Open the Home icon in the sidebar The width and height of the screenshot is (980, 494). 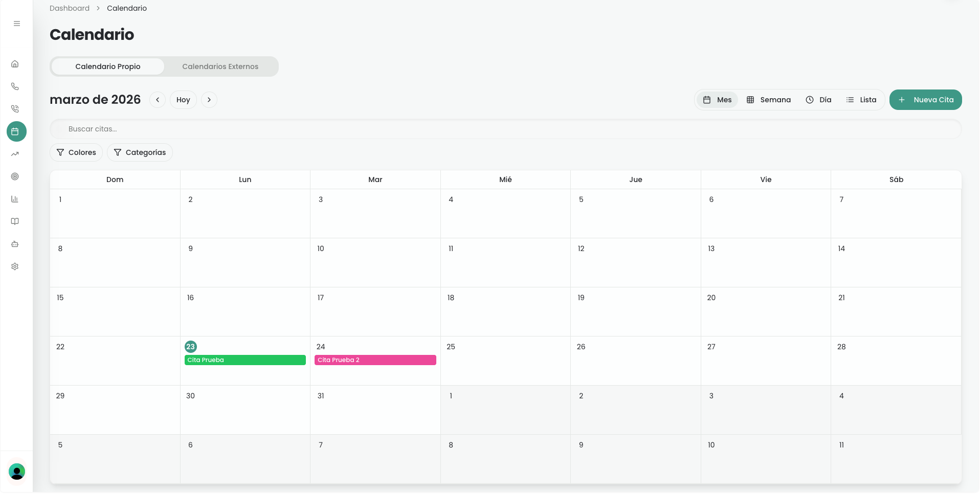[x=15, y=64]
